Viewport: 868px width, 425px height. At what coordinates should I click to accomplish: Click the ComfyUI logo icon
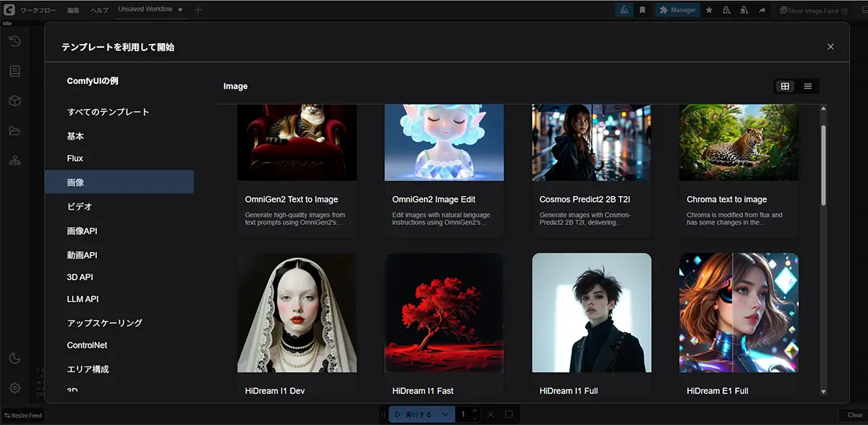(9, 10)
